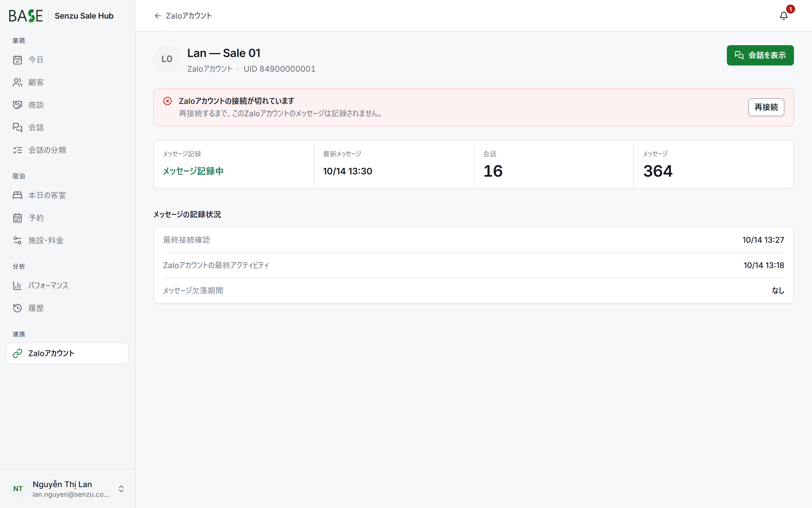Click the Senzu Sale Hub title
This screenshot has width=812, height=508.
pos(84,16)
